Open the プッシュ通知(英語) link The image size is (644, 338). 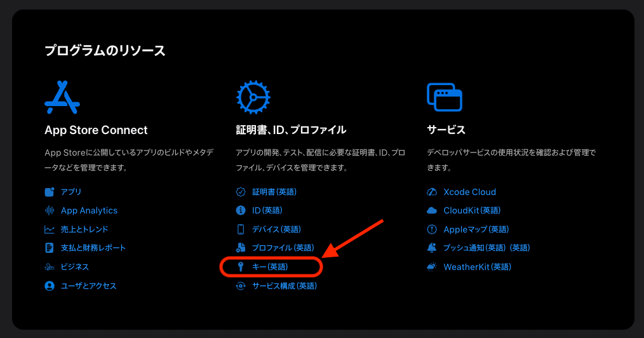(x=486, y=248)
